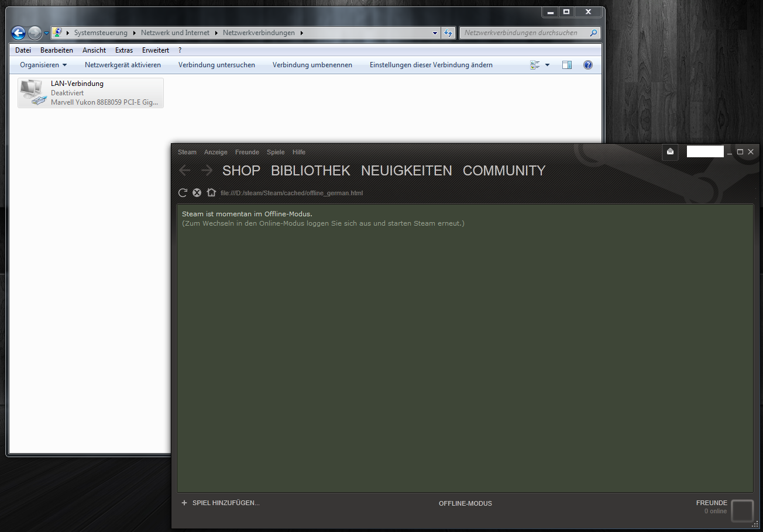Image resolution: width=763 pixels, height=532 pixels.
Task: Open the FREUNDE list in Steam
Action: tap(712, 503)
